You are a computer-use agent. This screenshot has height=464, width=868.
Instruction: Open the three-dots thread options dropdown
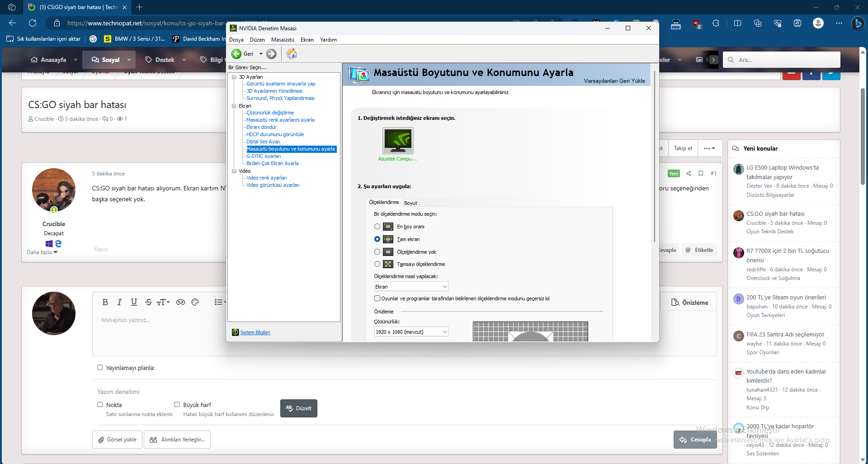pyautogui.click(x=709, y=148)
